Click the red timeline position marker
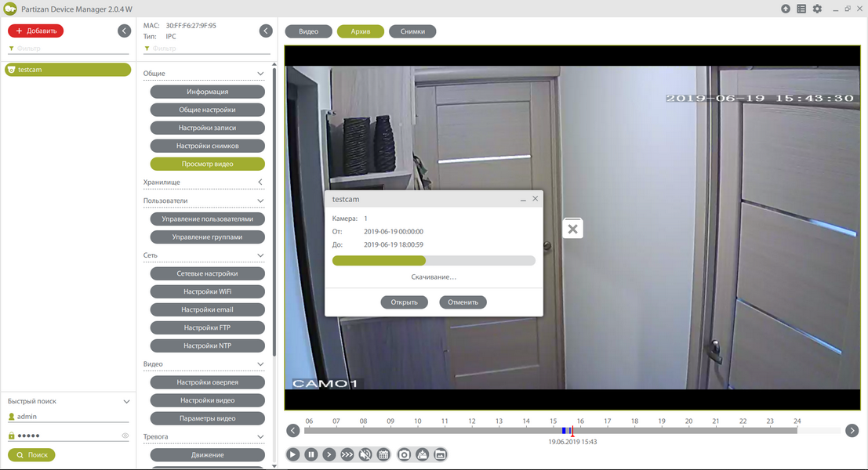The image size is (868, 470). click(572, 431)
